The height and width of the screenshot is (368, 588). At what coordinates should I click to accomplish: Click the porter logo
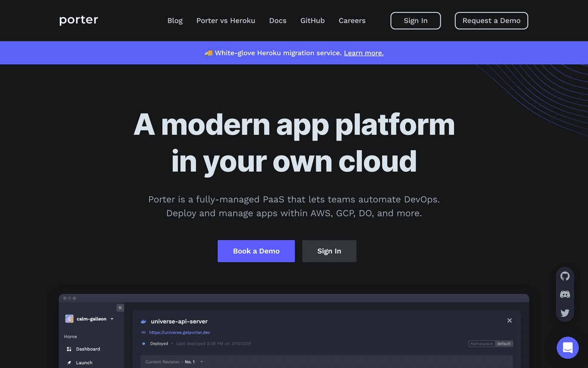[x=78, y=20]
